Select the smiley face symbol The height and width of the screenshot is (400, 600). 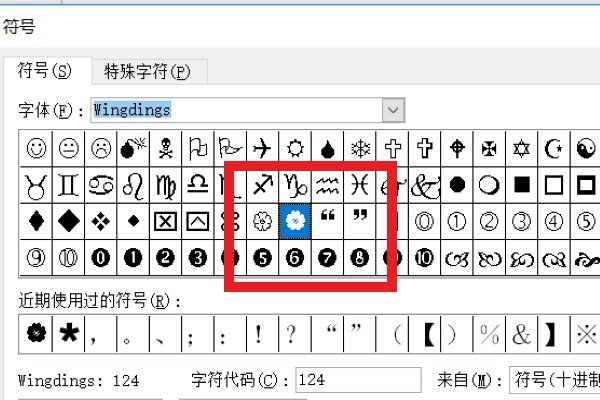point(36,148)
